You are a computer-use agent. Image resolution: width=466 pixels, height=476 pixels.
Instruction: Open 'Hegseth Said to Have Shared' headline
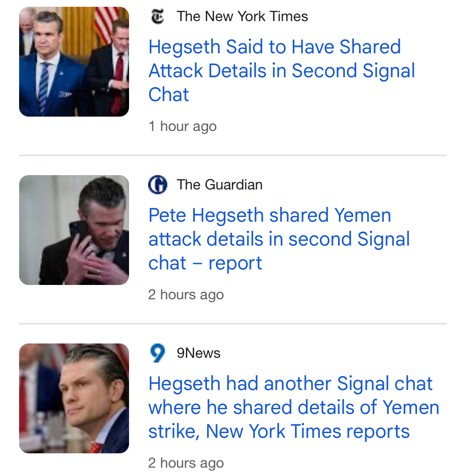[x=274, y=47]
